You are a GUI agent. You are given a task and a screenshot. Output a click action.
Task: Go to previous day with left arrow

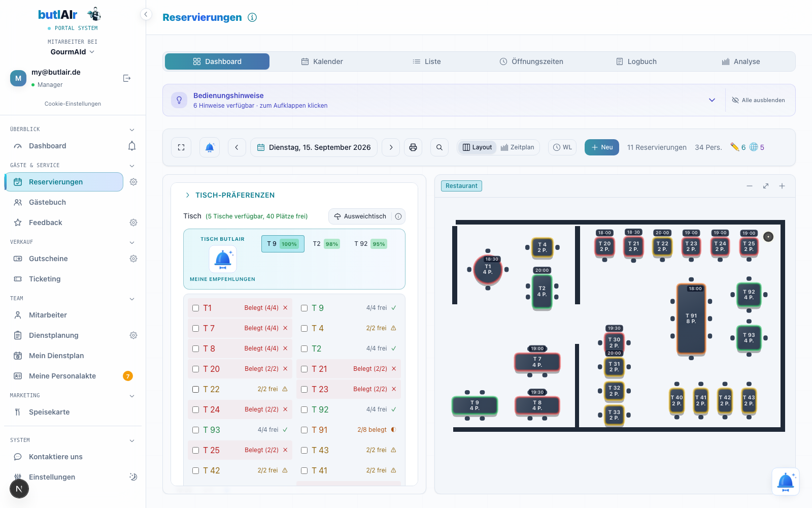236,147
